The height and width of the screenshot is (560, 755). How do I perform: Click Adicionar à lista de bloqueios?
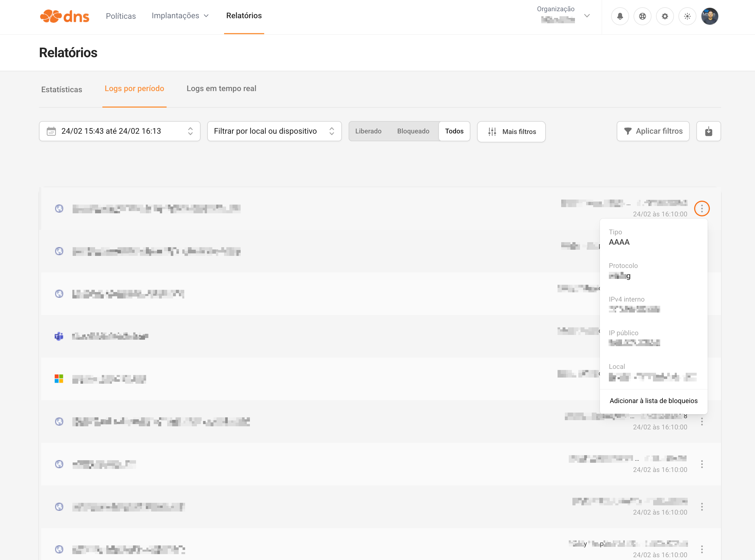(x=653, y=401)
